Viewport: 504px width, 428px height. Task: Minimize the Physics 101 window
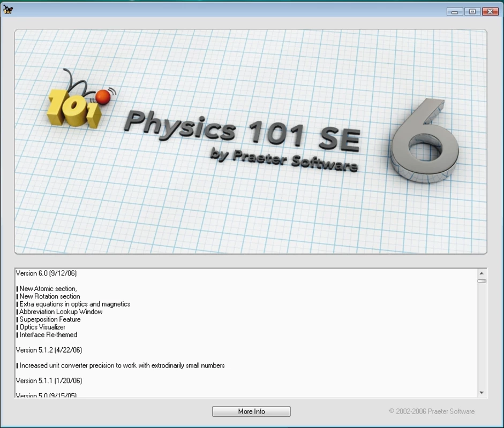pos(455,12)
